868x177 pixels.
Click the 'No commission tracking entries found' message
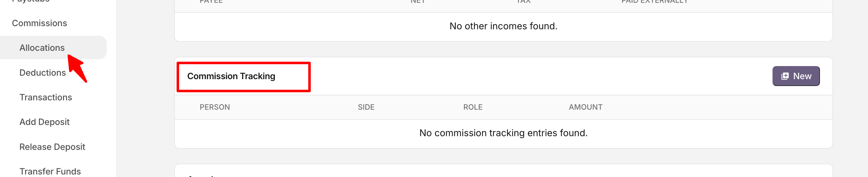point(503,133)
